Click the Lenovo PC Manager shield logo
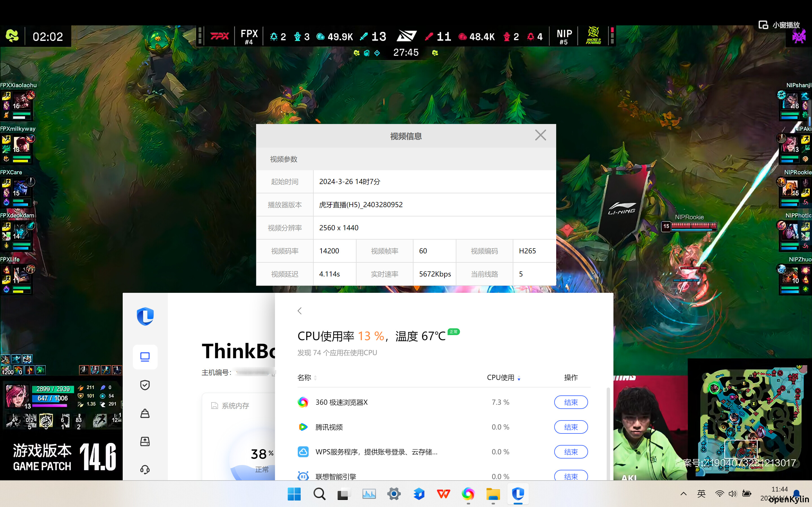Screen dimensions: 812x507 145,316
